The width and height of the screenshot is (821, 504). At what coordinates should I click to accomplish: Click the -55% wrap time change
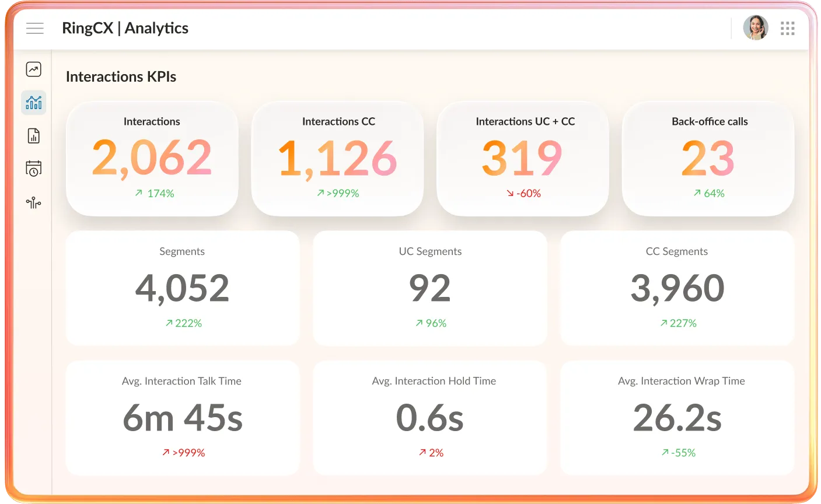[x=678, y=453]
